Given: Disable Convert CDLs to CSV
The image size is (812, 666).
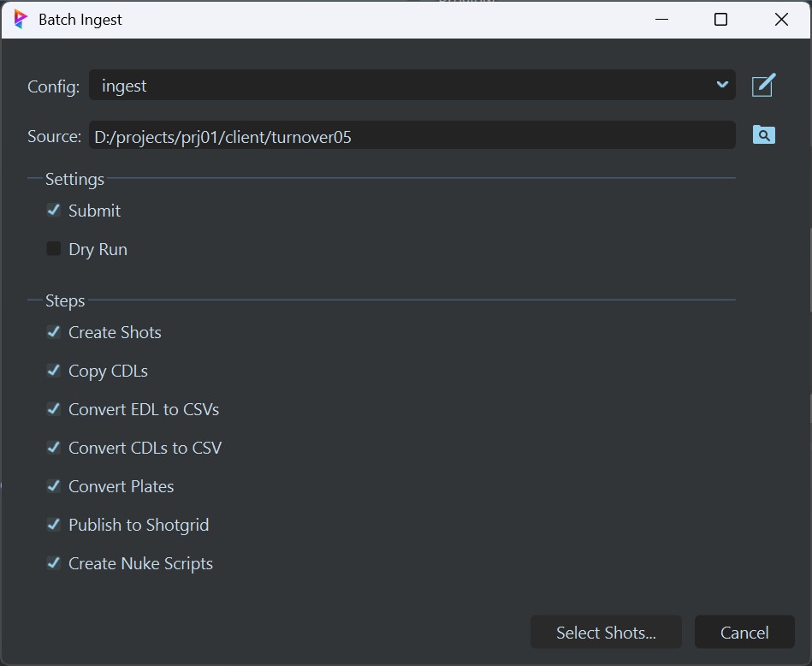Looking at the screenshot, I should pos(53,448).
